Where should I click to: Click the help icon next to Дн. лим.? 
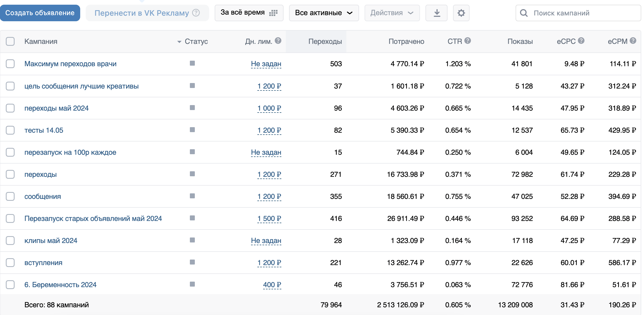(x=278, y=41)
